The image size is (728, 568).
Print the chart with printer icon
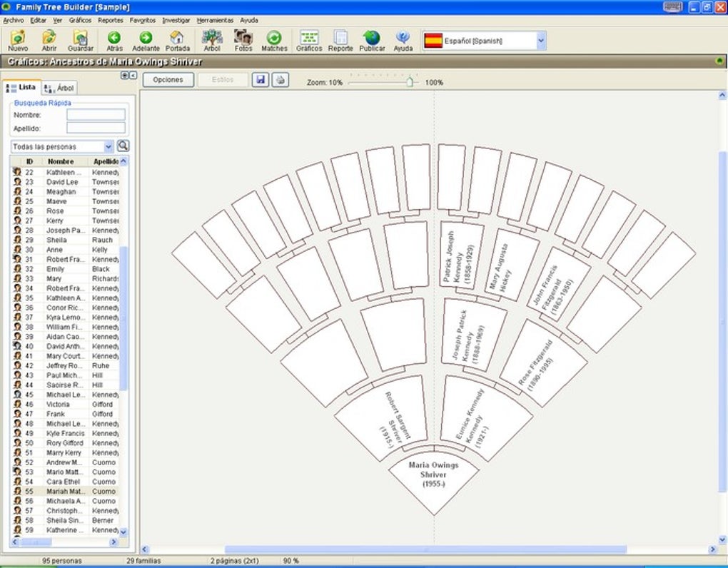(x=280, y=80)
